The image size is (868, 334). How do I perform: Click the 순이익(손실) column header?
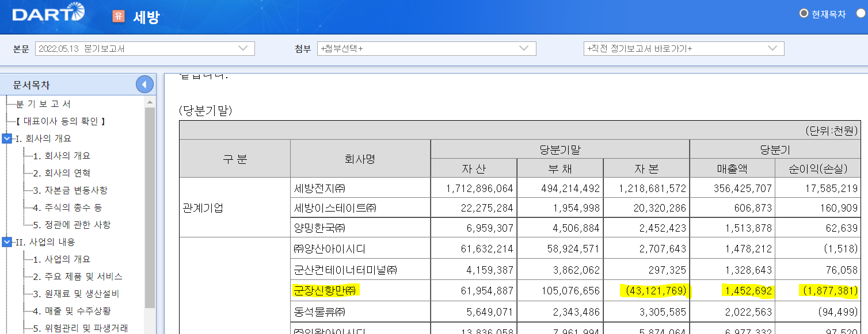818,168
